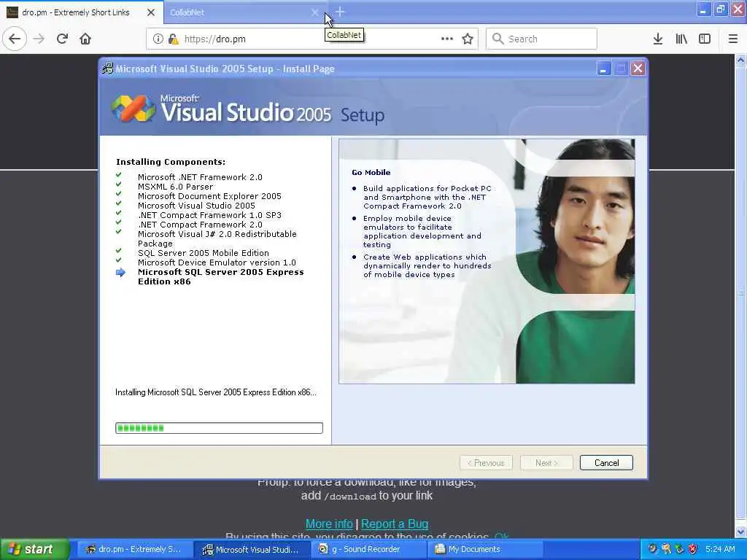
Task: Click the page scrollbar down arrow
Action: [740, 532]
